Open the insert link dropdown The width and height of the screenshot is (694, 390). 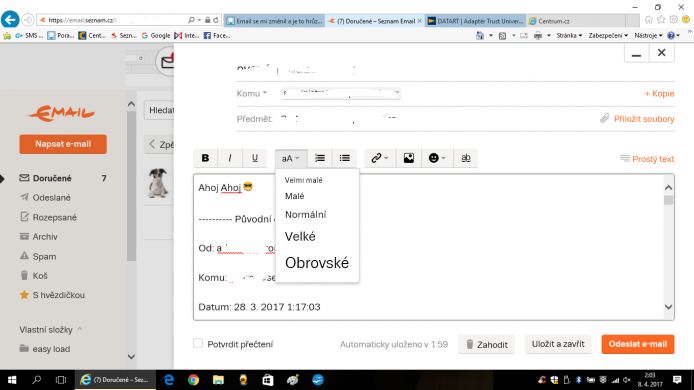pos(379,158)
